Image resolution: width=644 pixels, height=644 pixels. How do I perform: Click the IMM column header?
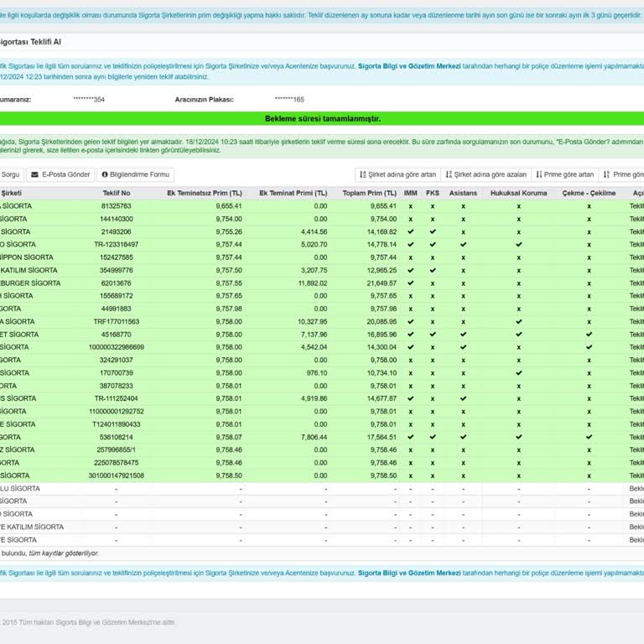pos(410,193)
